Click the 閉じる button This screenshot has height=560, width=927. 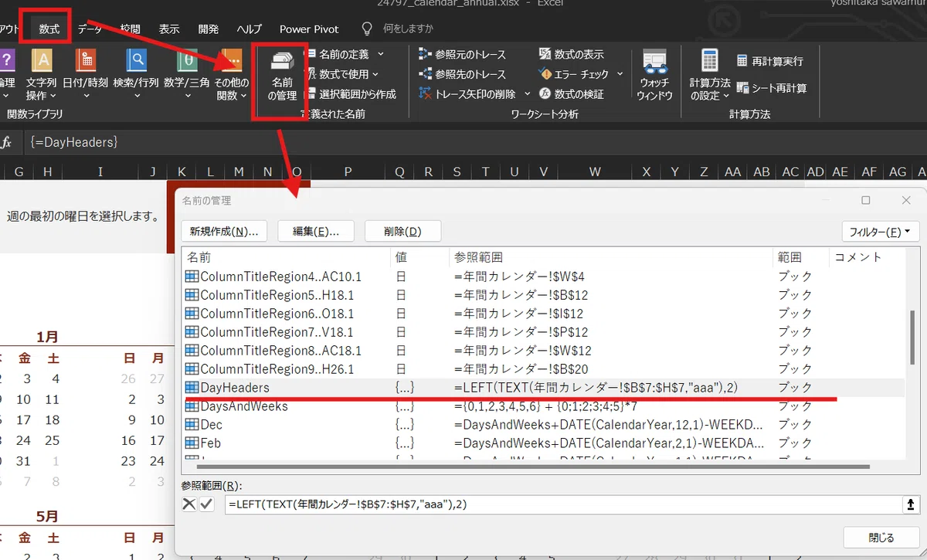pyautogui.click(x=881, y=538)
